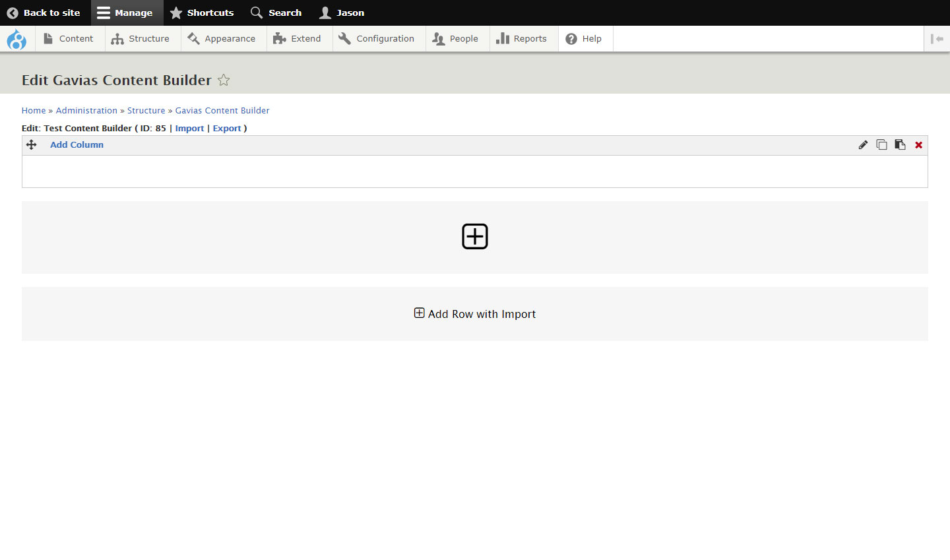Viewport: 950px width, 560px height.
Task: Paste into row with clipboard icon
Action: [900, 144]
